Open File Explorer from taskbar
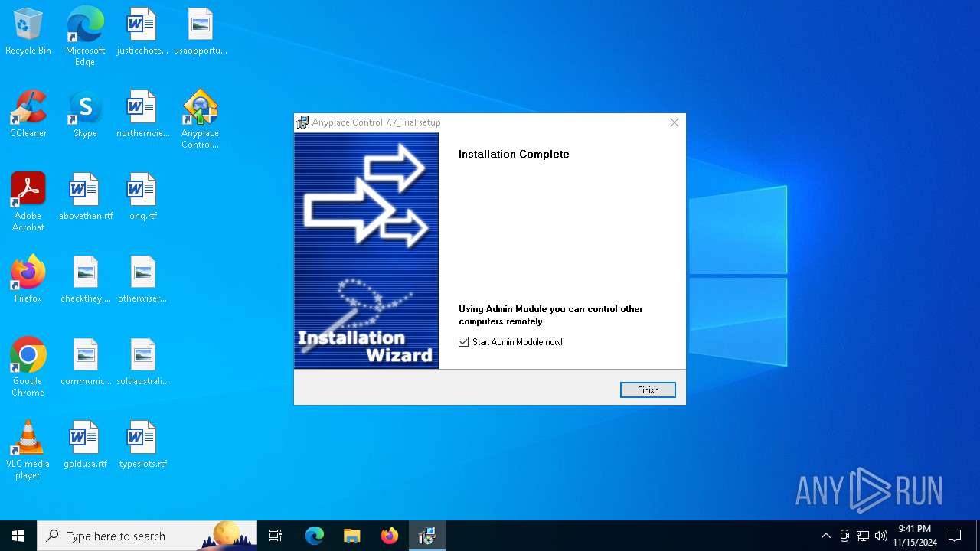980x551 pixels. click(x=351, y=536)
